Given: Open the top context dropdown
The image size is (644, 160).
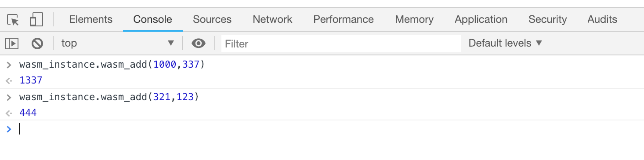Looking at the screenshot, I should pyautogui.click(x=118, y=43).
